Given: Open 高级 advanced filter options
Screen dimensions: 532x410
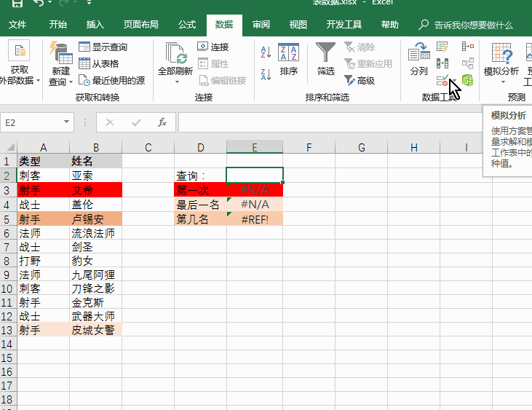Looking at the screenshot, I should 360,80.
